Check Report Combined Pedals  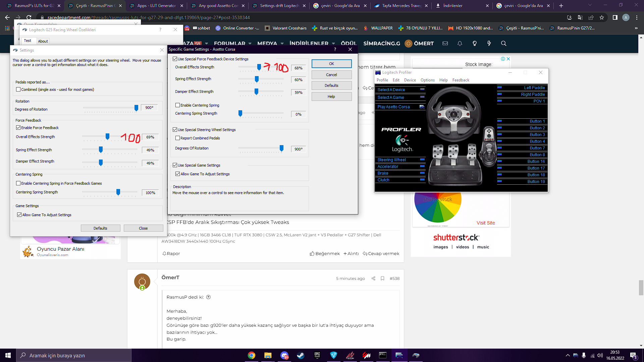point(178,138)
